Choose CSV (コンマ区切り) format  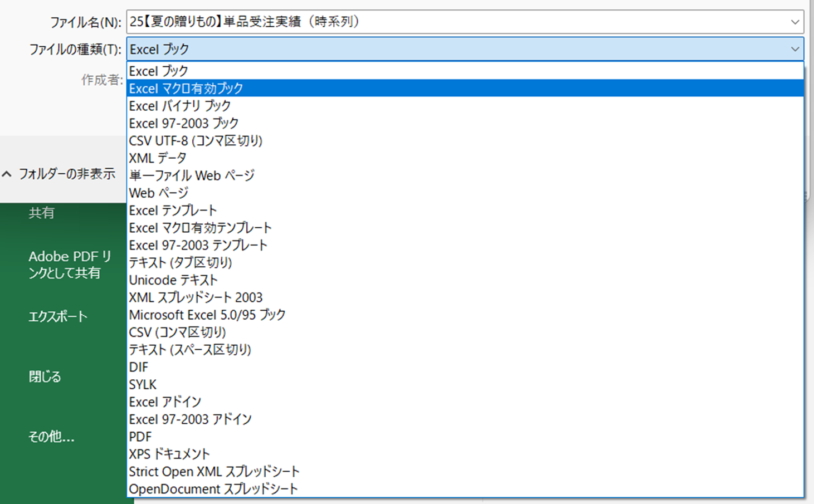(465, 332)
